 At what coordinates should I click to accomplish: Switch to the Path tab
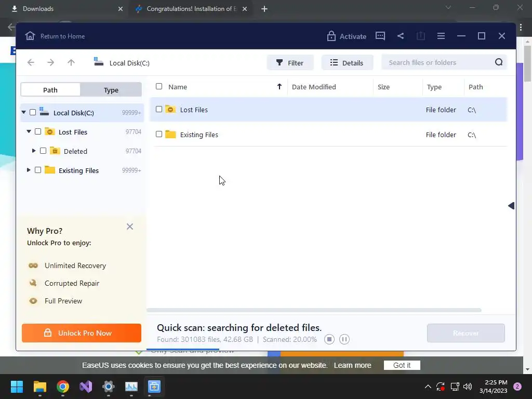(x=50, y=90)
